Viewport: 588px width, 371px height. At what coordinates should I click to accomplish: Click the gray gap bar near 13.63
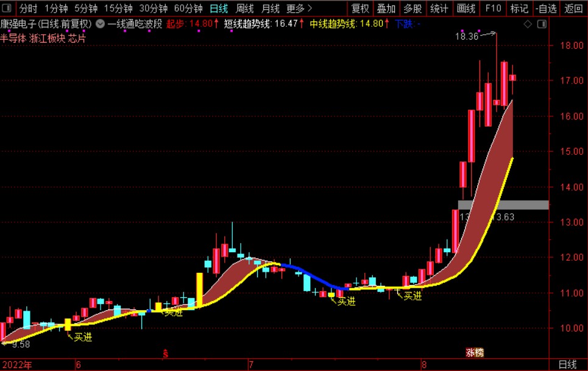(x=503, y=205)
